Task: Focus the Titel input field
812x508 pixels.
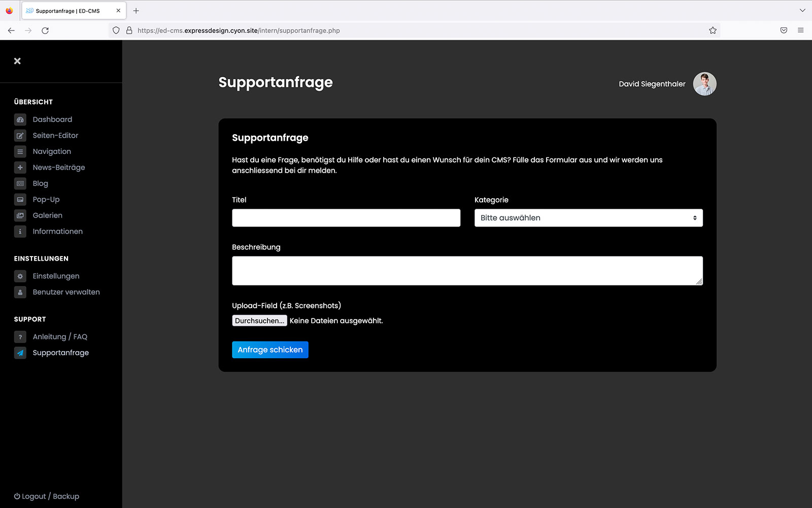Action: point(346,218)
